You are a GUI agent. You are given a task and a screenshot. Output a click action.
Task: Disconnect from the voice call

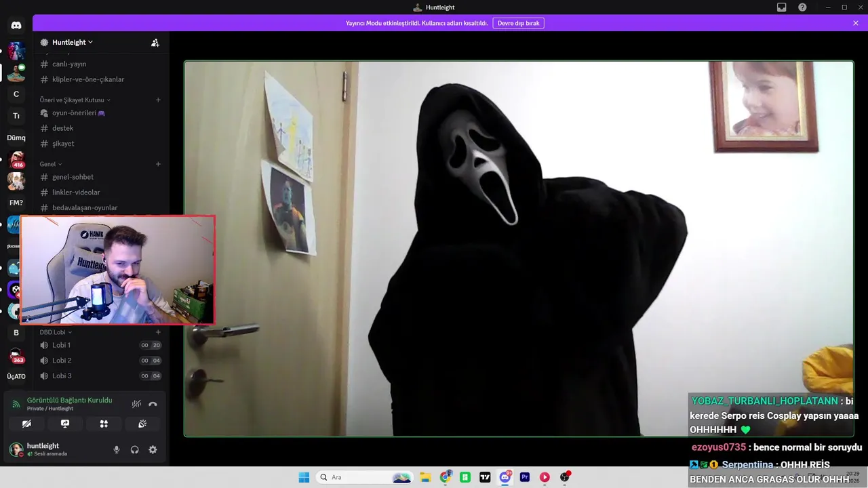coord(153,404)
